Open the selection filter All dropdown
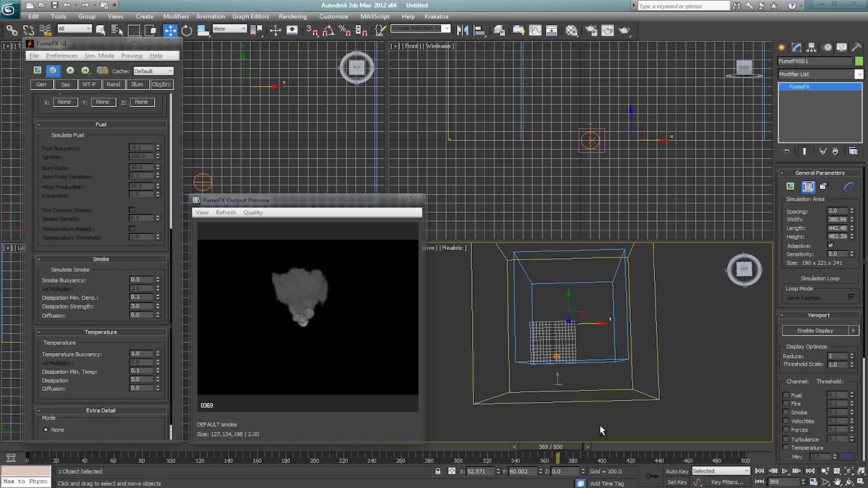868x488 pixels. click(75, 28)
